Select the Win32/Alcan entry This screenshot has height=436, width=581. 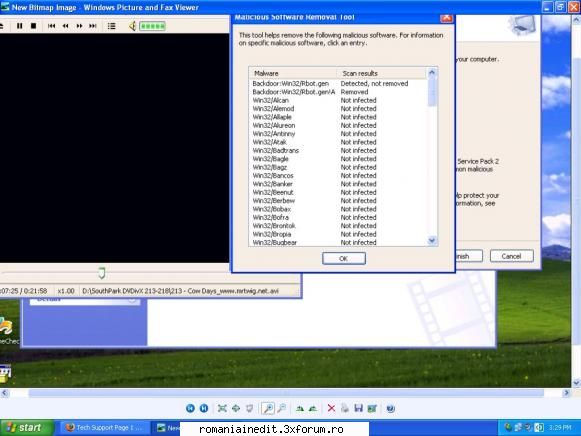pyautogui.click(x=270, y=100)
